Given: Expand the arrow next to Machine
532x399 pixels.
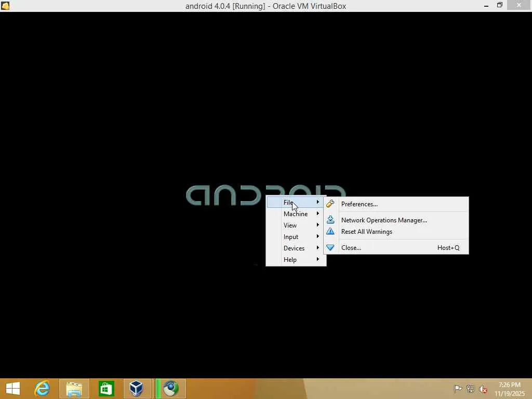Looking at the screenshot, I should 318,214.
